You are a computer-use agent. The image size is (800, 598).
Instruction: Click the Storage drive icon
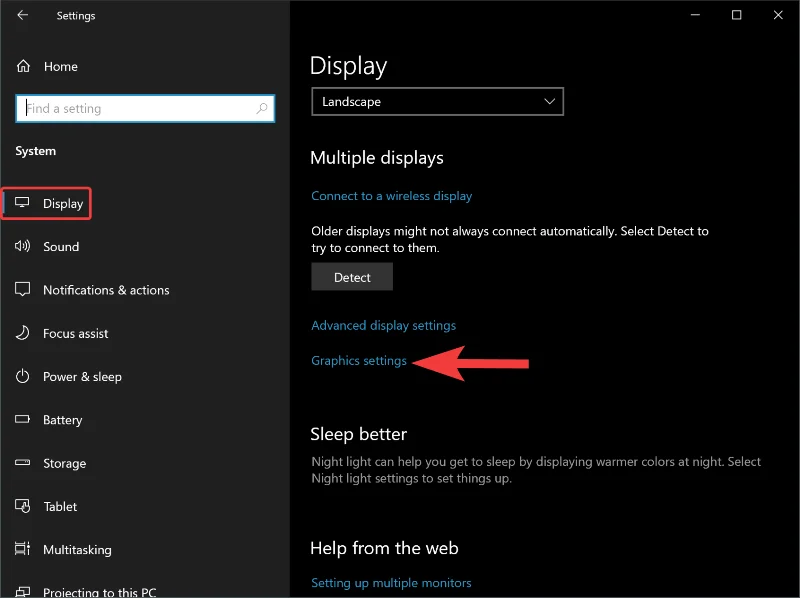pyautogui.click(x=22, y=462)
